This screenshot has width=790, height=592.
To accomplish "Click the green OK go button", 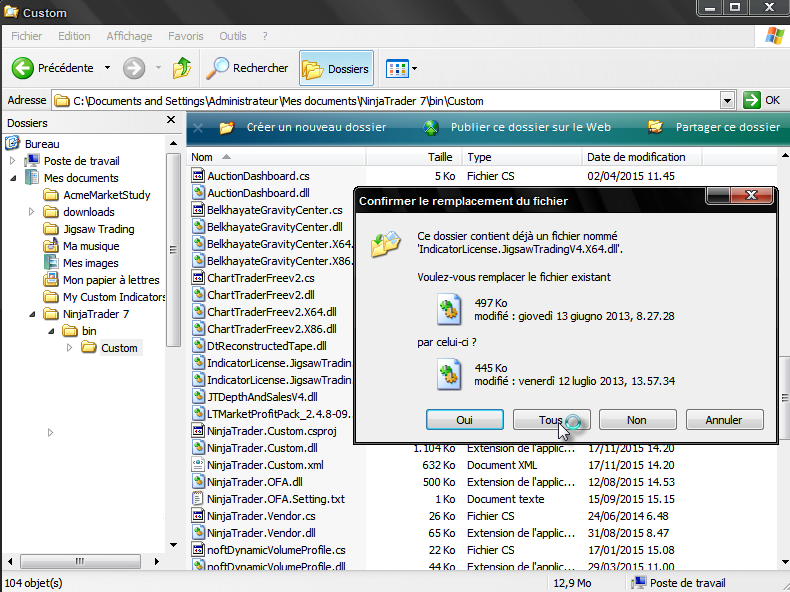I will [x=762, y=100].
